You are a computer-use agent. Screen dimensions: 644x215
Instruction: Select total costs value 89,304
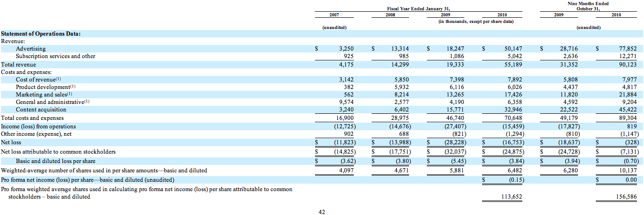[x=627, y=118]
